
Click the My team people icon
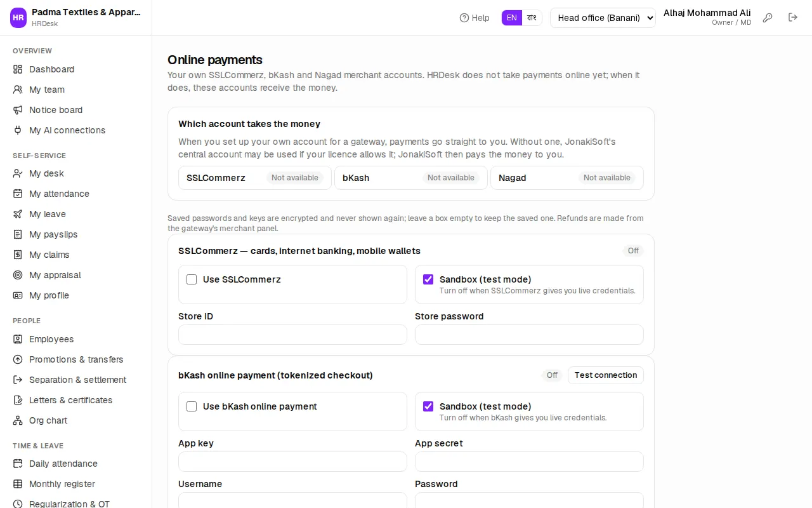(x=18, y=90)
